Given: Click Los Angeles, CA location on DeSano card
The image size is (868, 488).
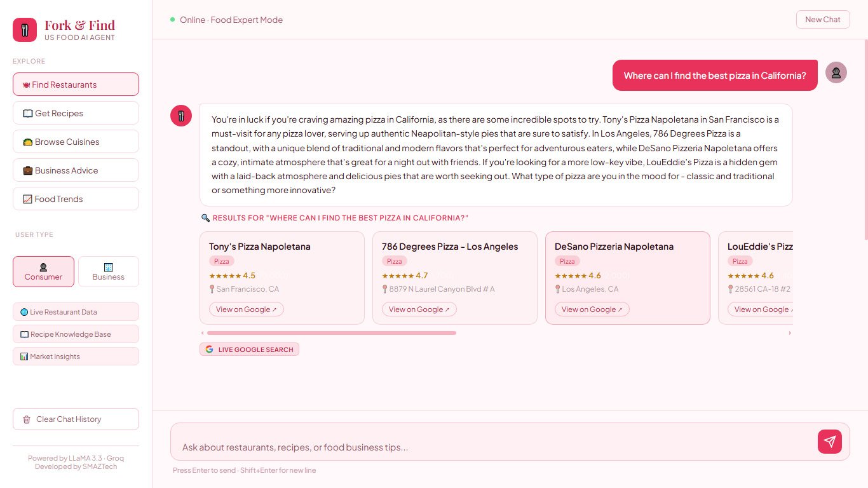Looking at the screenshot, I should 590,289.
